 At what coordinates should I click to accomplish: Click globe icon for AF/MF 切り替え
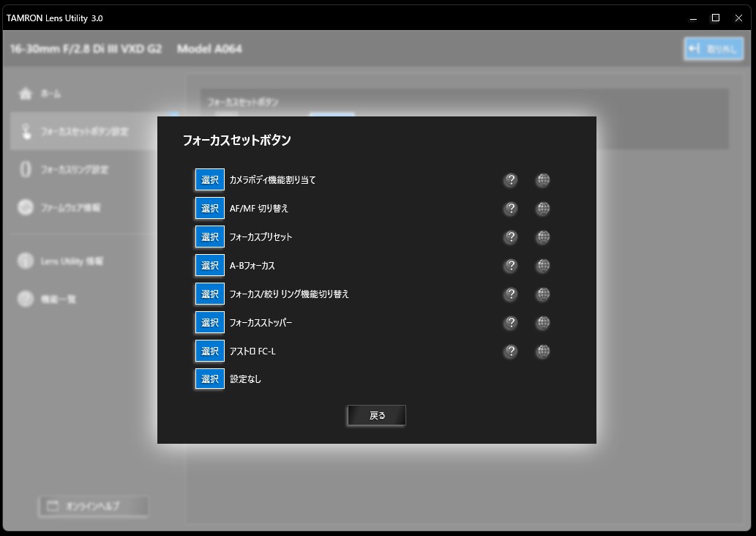coord(542,209)
